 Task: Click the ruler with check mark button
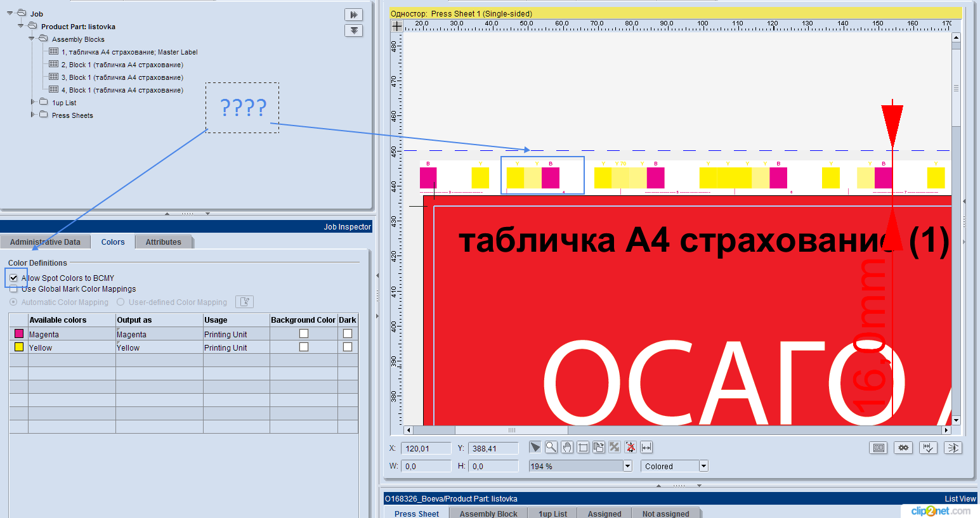[928, 448]
